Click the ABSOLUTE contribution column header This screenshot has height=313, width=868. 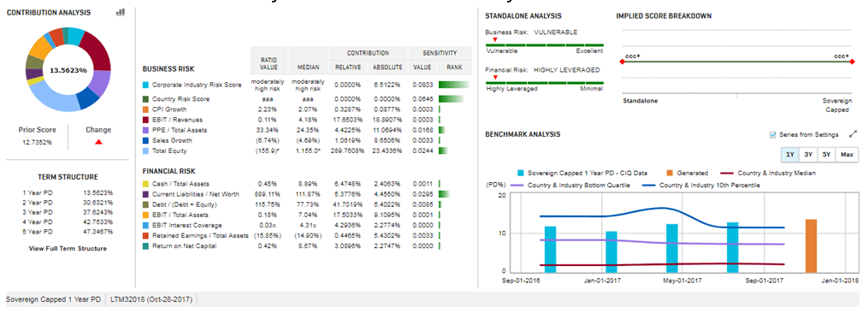(x=387, y=67)
